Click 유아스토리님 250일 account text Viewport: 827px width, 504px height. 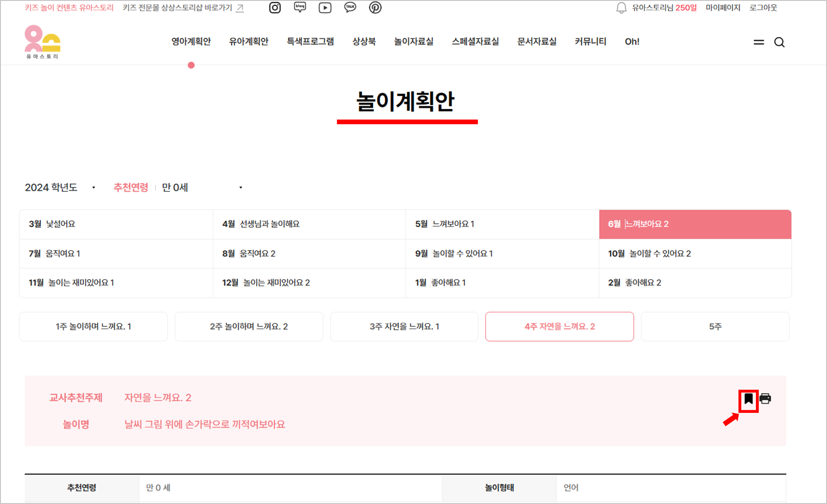tap(665, 8)
